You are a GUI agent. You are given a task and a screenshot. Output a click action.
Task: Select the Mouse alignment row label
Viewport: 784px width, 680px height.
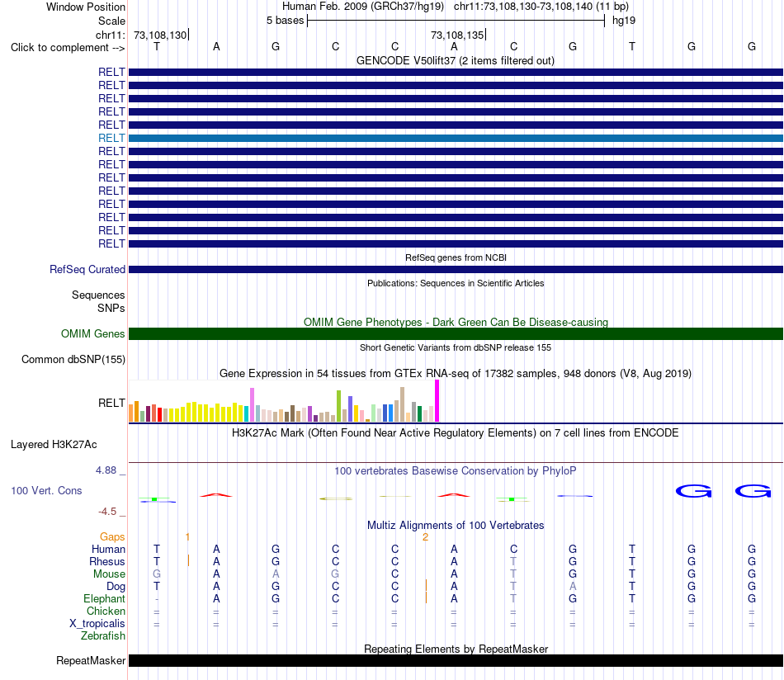point(109,574)
